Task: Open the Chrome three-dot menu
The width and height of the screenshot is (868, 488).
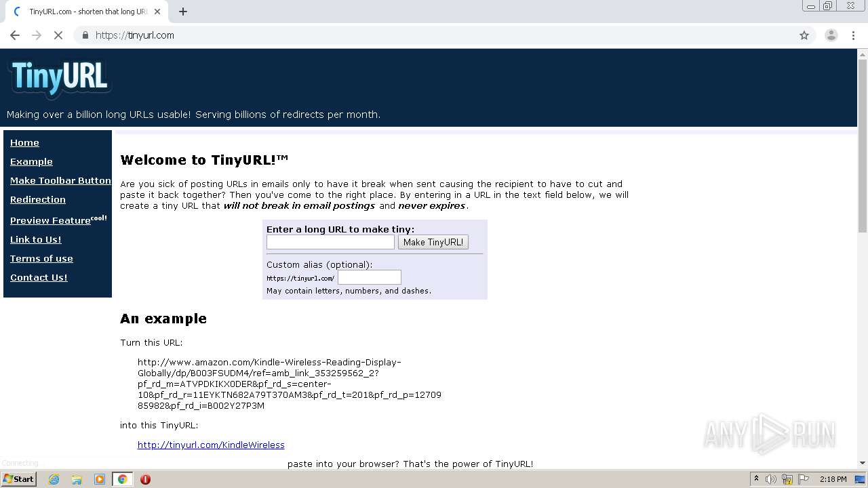Action: click(854, 35)
